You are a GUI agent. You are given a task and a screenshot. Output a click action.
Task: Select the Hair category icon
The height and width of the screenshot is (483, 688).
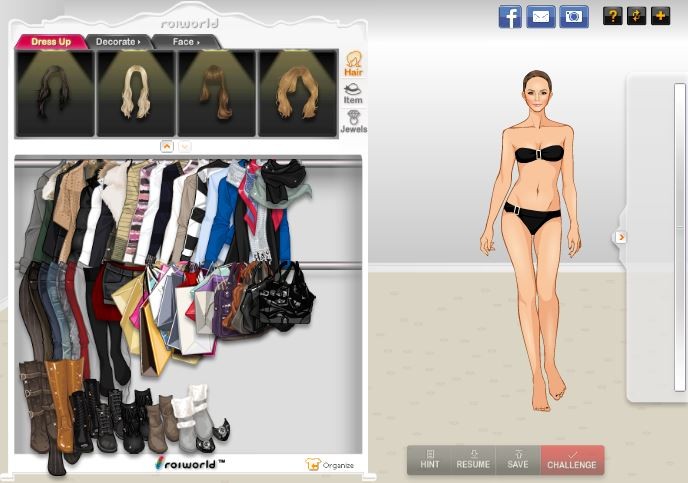coord(353,65)
